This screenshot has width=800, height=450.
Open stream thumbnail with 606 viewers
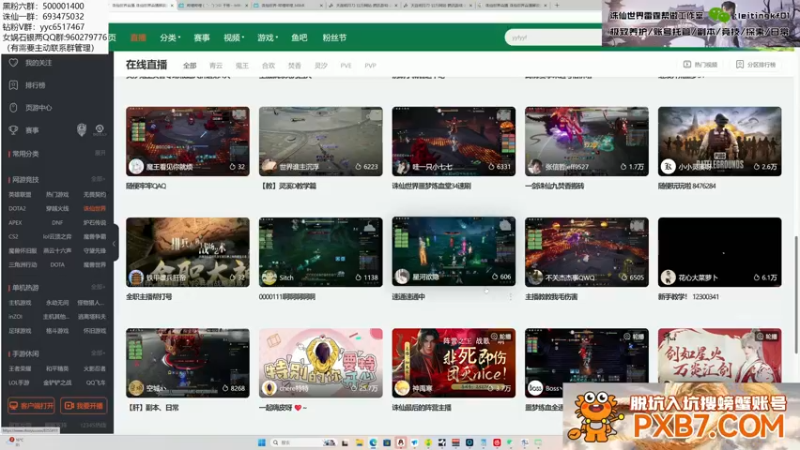[454, 251]
